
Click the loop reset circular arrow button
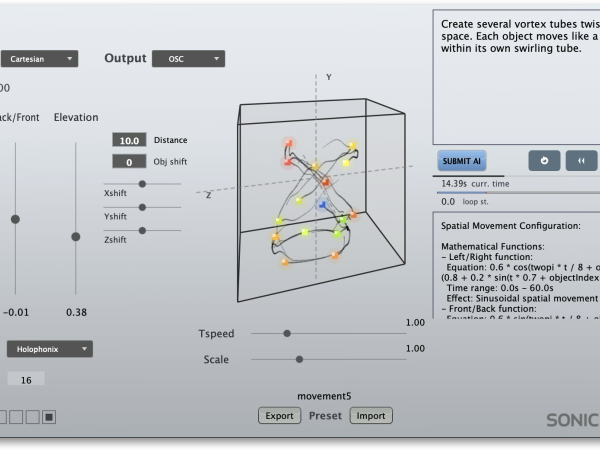544,161
